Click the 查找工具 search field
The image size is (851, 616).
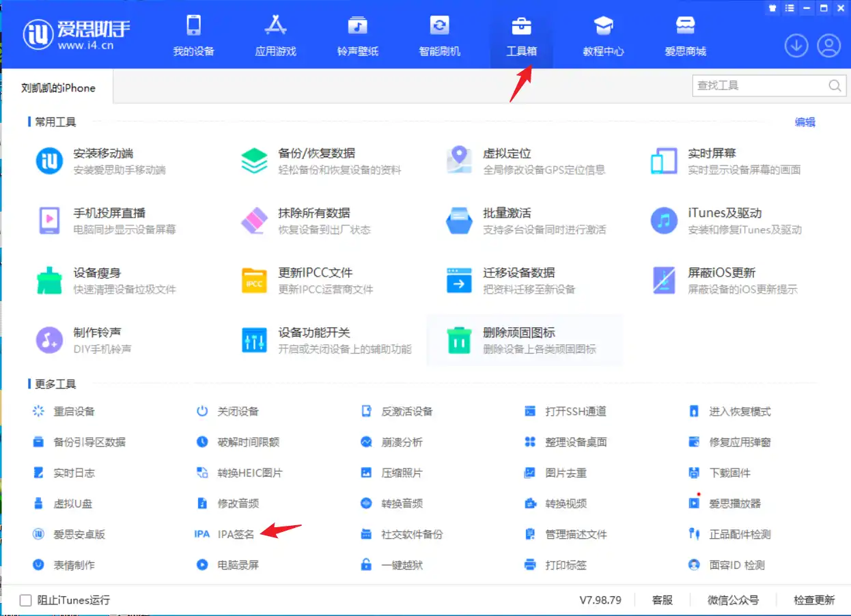click(758, 86)
